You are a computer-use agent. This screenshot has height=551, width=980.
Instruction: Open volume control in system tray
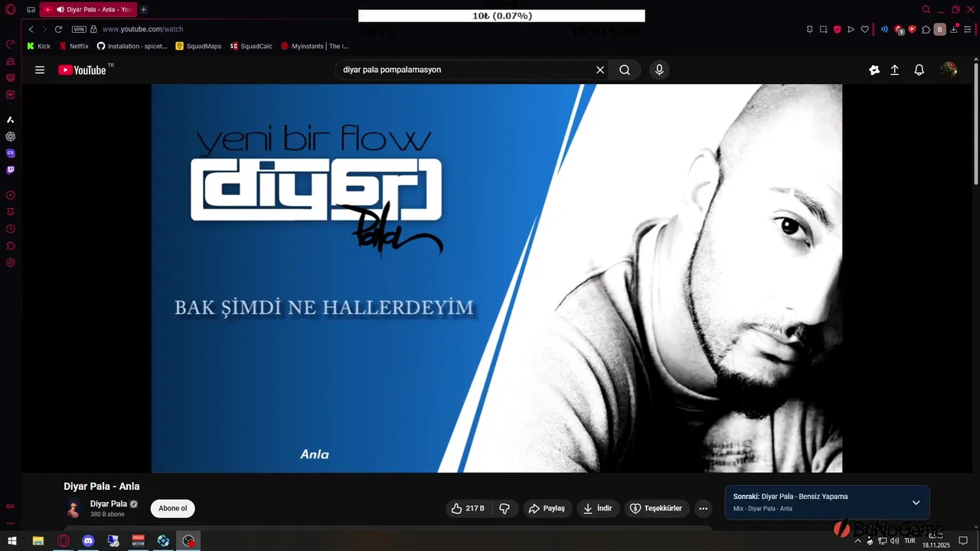(895, 541)
